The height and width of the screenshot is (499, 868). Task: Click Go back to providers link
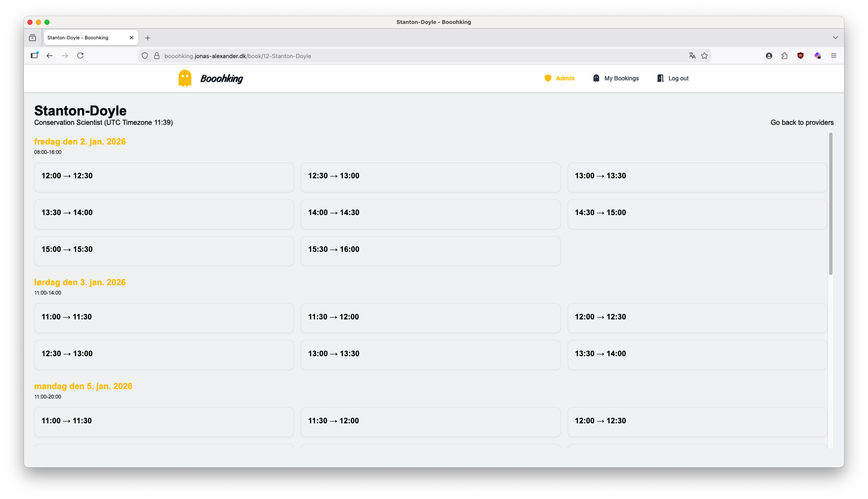802,122
